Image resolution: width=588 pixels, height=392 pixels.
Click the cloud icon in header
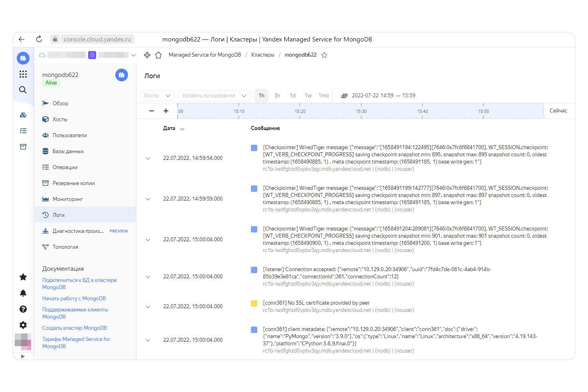(x=42, y=55)
